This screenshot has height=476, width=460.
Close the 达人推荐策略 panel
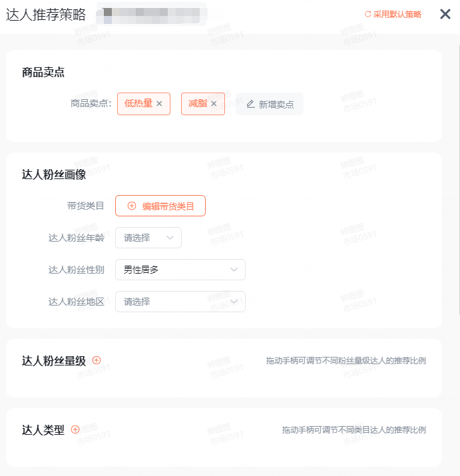(445, 14)
